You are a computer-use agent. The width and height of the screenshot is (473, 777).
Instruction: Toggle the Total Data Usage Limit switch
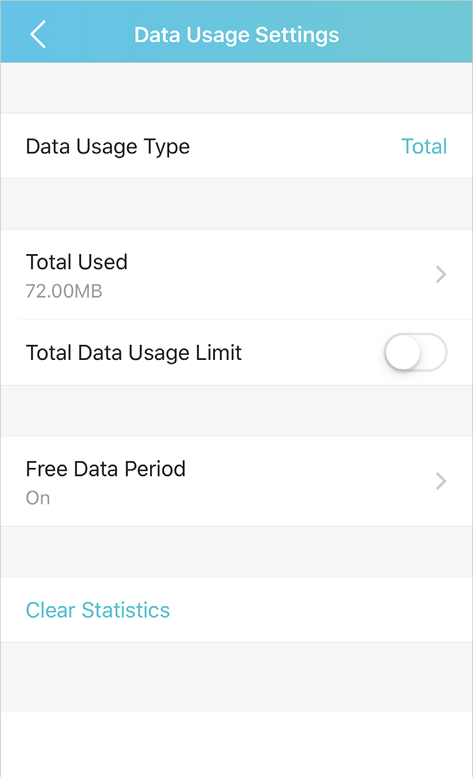[416, 352]
